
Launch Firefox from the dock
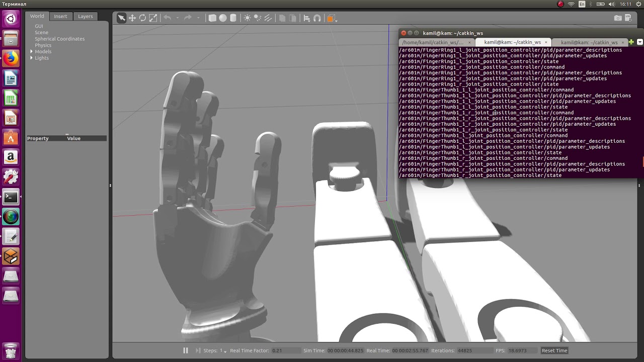tap(11, 58)
